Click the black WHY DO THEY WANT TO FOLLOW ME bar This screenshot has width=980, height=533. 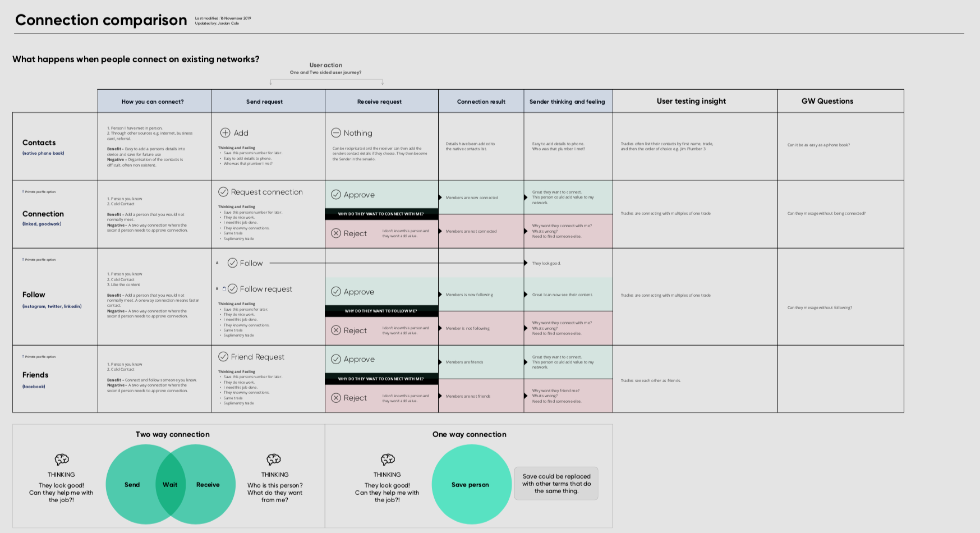click(x=381, y=311)
